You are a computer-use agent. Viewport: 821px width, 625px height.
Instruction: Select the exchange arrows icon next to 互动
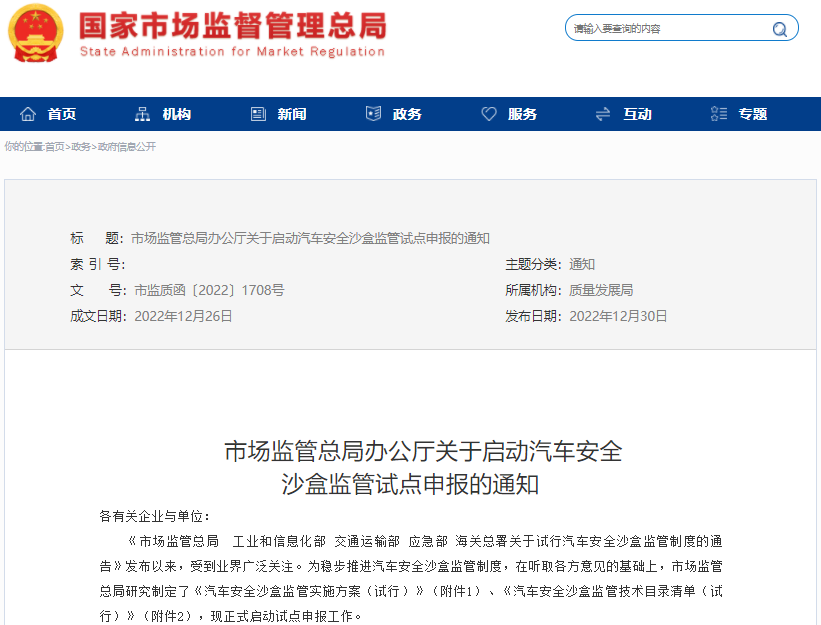pos(601,113)
